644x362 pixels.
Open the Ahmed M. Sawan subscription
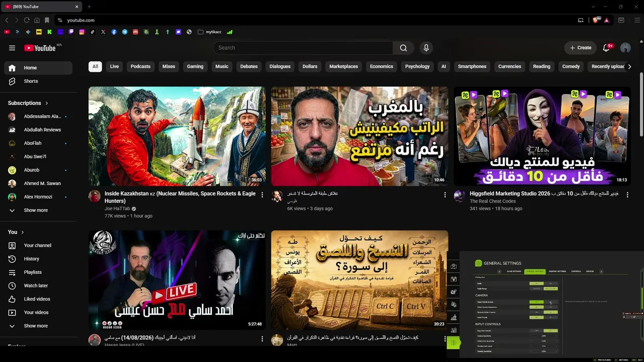pos(38,184)
